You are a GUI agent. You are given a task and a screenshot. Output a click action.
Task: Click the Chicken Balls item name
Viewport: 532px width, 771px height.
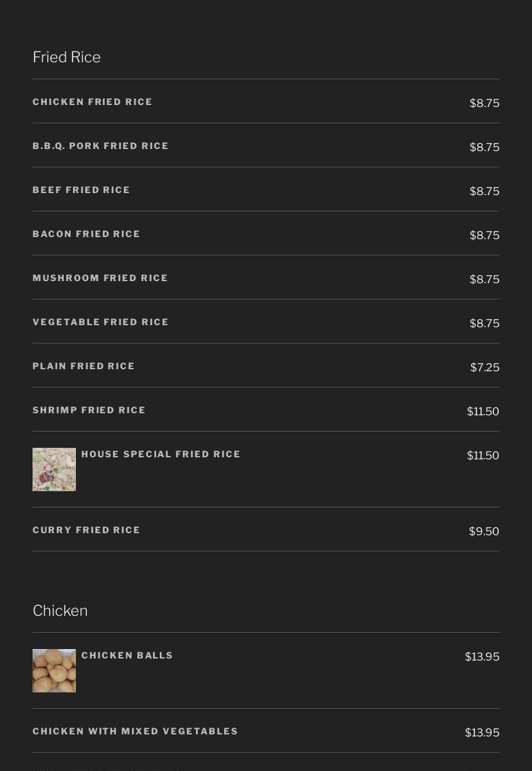pos(127,656)
